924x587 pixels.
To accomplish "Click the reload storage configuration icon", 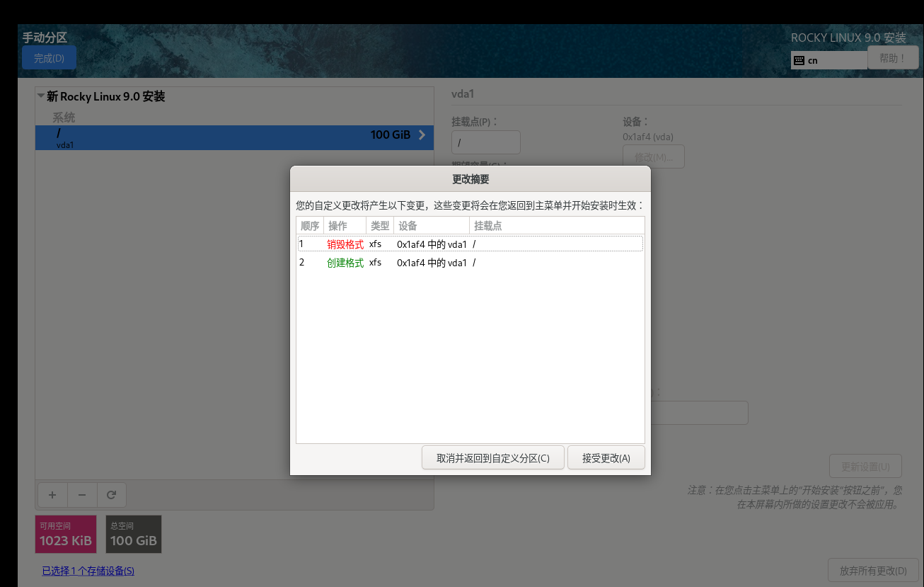I will 111,495.
